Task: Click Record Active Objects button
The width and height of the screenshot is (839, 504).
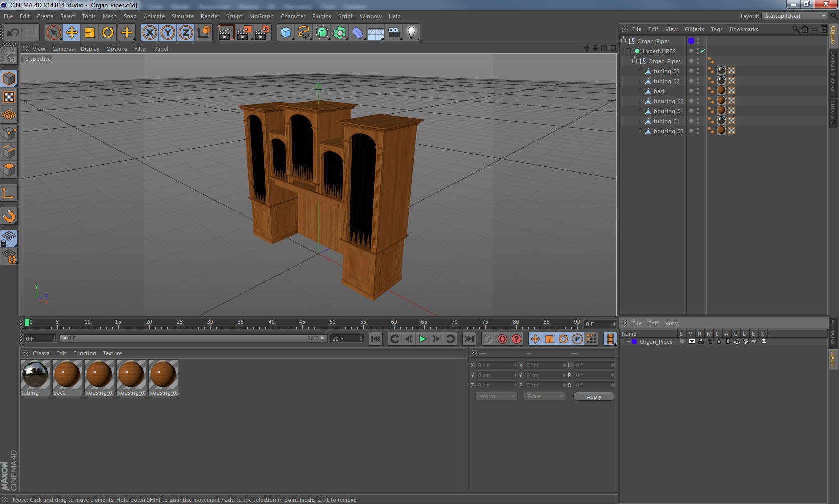Action: [488, 339]
